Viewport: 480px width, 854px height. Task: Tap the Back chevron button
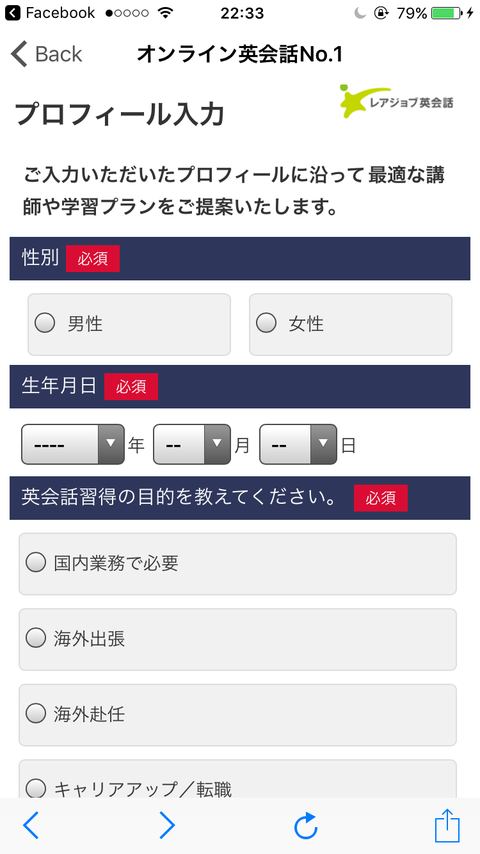(x=46, y=54)
